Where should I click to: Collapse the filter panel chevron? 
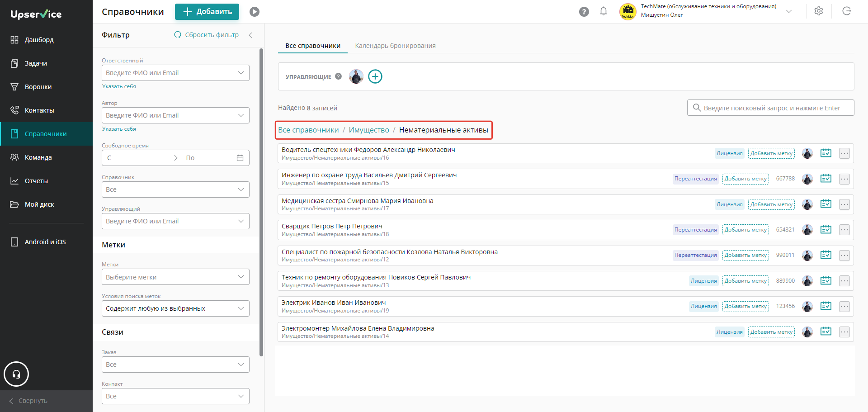250,35
